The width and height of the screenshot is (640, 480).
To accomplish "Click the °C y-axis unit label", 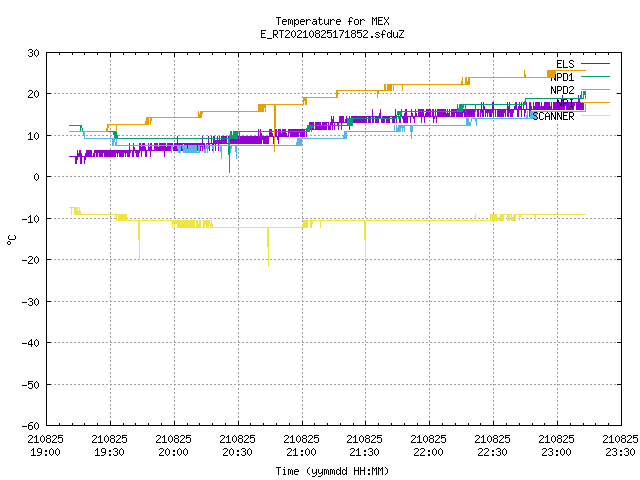I will pyautogui.click(x=12, y=240).
